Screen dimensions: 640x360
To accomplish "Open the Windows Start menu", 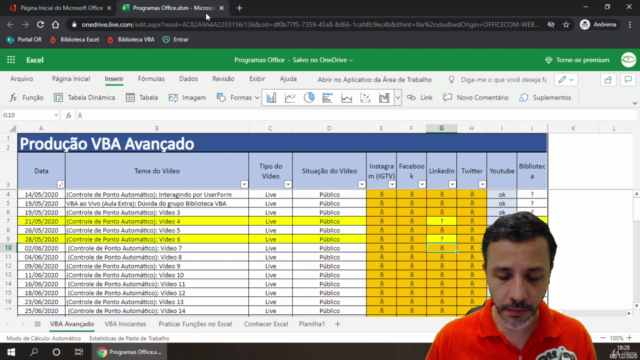I will point(11,352).
